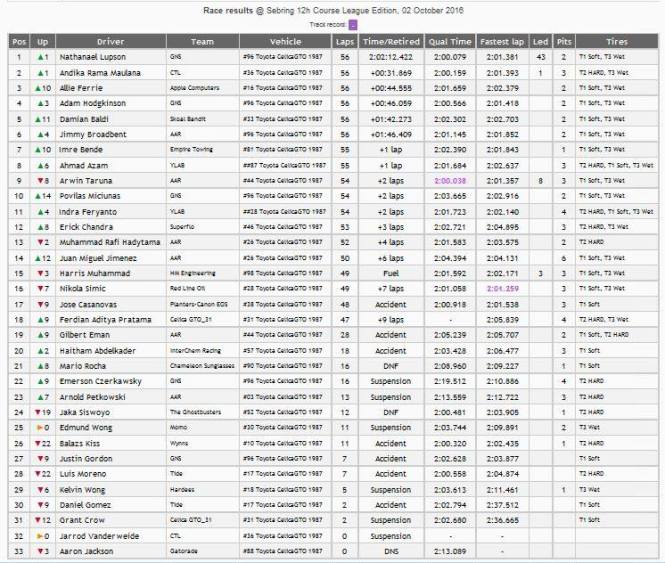Click the orange arrow icon for Edmund Wong
This screenshot has height=563, width=665.
(x=39, y=426)
